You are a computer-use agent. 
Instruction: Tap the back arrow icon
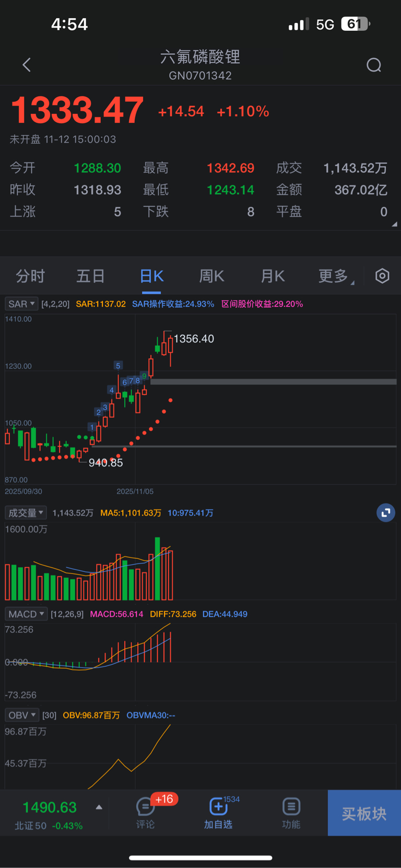[x=27, y=65]
